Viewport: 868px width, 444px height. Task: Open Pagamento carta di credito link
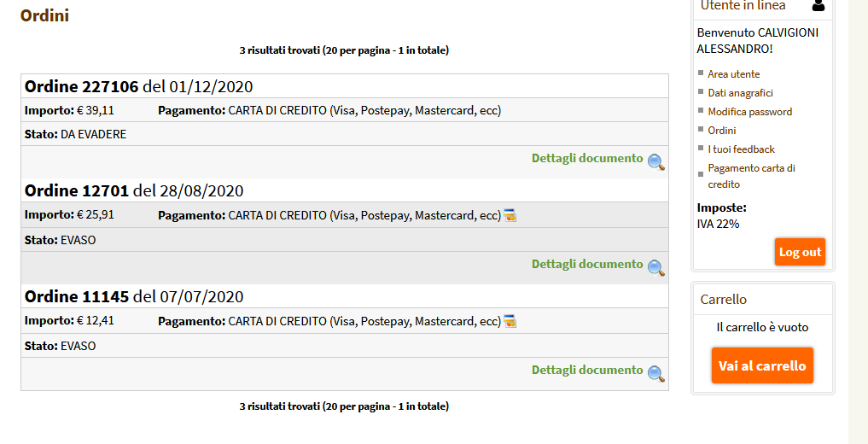(751, 176)
